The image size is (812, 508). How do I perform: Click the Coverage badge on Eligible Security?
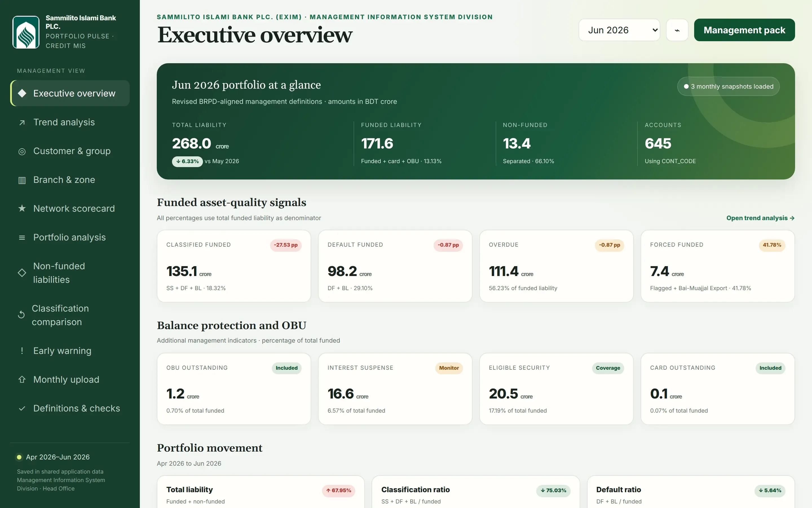(608, 368)
